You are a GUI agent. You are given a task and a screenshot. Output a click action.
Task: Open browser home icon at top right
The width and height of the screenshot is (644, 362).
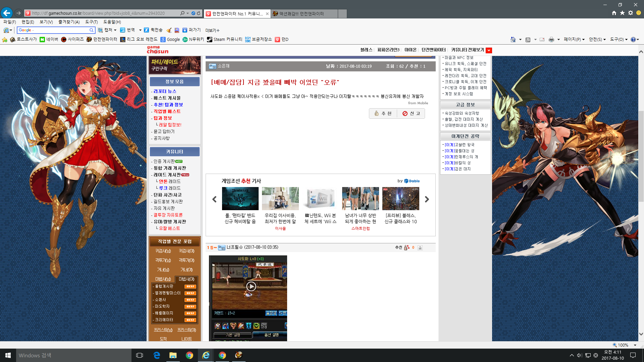coord(614,13)
